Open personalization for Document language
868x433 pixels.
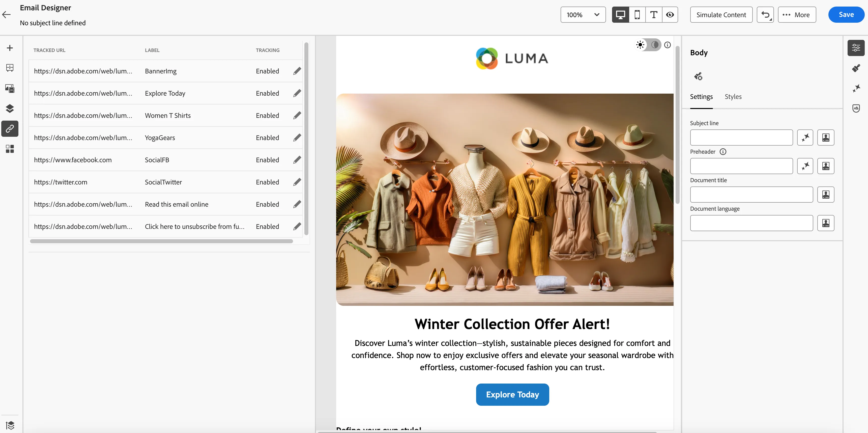pyautogui.click(x=826, y=223)
